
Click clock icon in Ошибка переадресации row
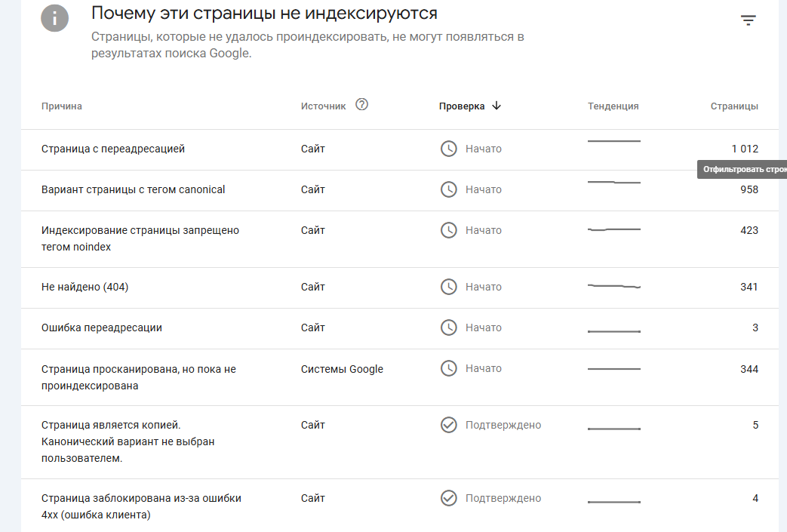point(449,328)
